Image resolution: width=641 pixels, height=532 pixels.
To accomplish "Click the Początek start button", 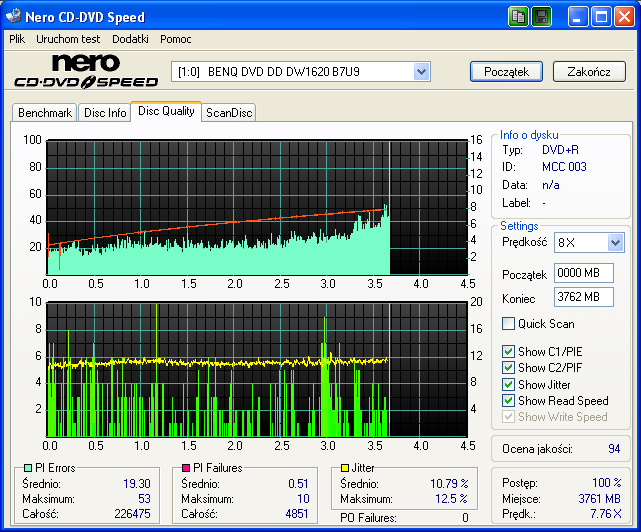I will point(506,72).
